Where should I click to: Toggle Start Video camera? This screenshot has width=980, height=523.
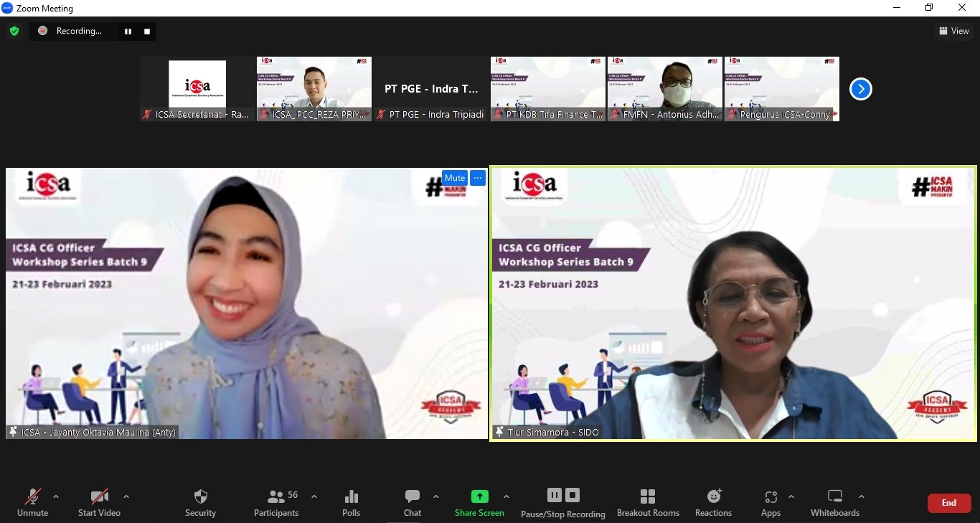100,496
